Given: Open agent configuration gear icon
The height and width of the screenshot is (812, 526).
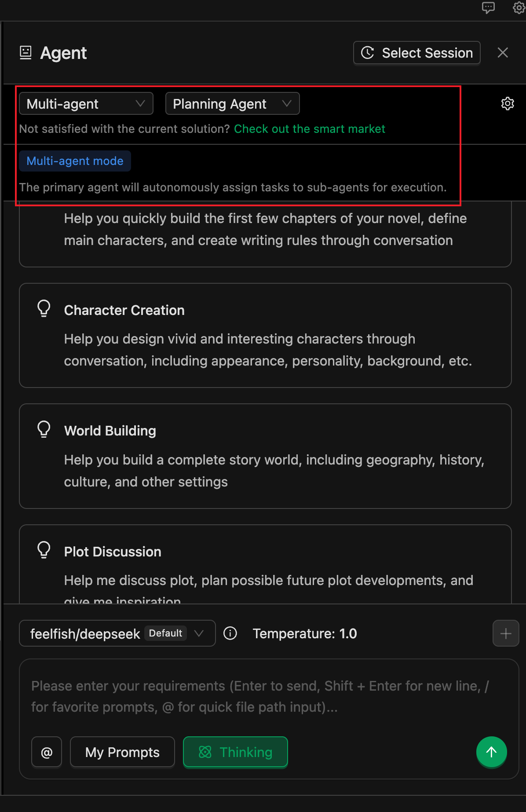Looking at the screenshot, I should click(508, 104).
